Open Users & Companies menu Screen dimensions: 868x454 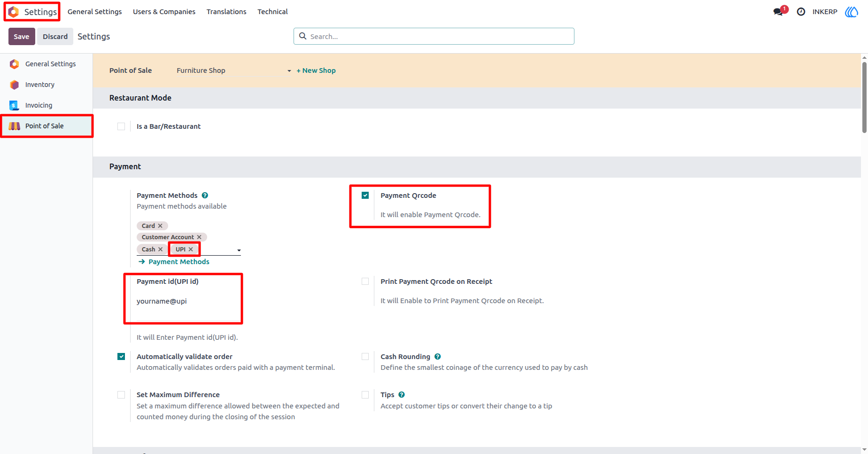click(164, 12)
